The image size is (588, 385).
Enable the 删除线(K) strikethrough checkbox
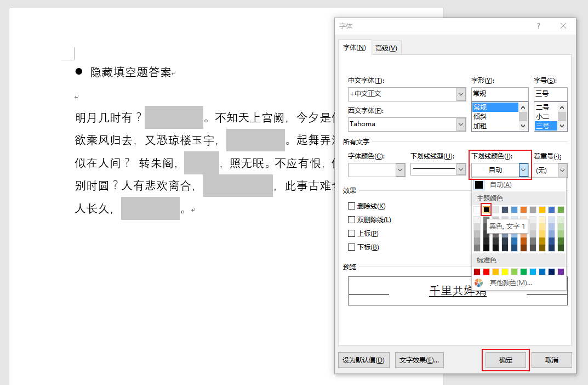[351, 206]
